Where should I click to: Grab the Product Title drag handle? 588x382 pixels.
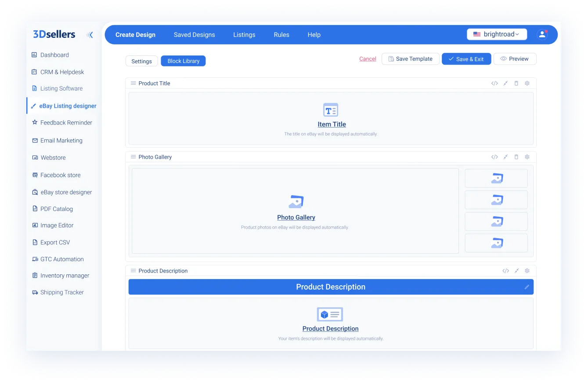(133, 83)
